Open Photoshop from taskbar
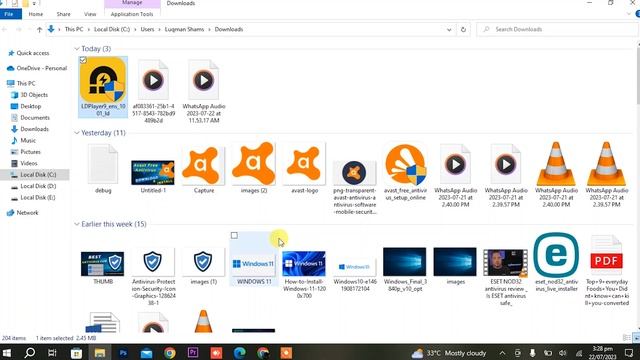640x360 pixels. coord(123,353)
